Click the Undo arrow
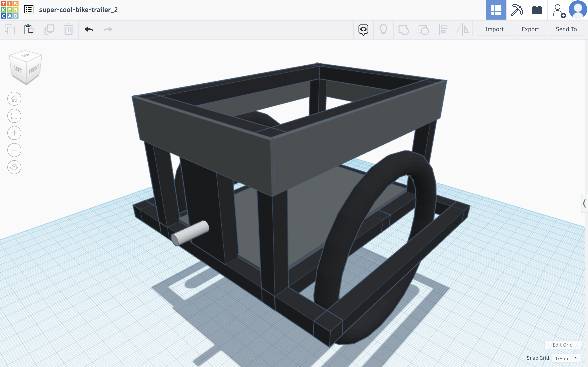Viewport: 588px width, 367px height. coord(89,29)
